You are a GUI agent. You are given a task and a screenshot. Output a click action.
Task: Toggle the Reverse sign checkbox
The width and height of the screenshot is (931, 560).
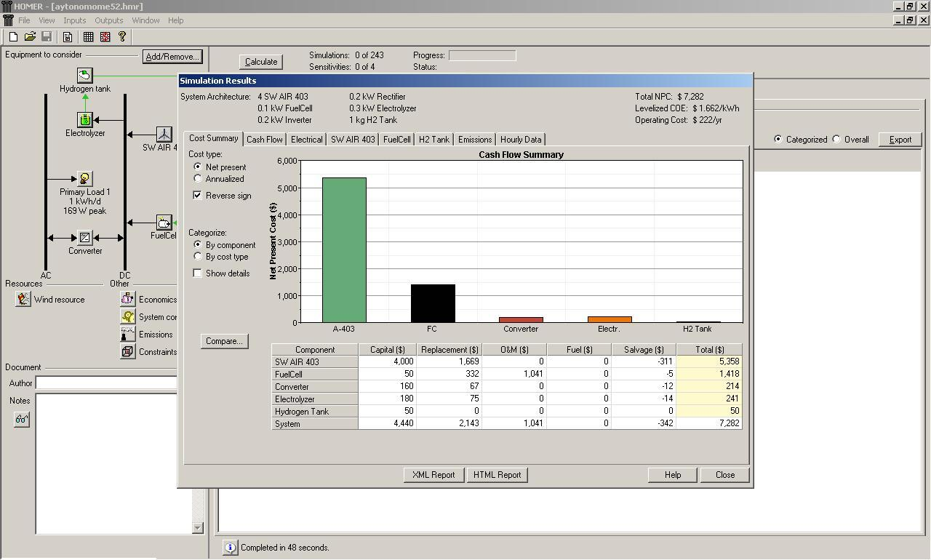197,195
